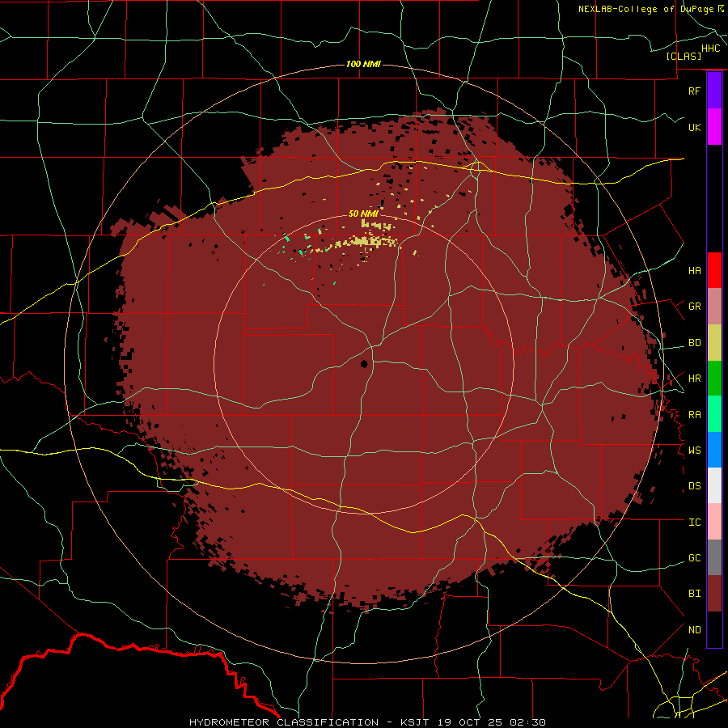Pick the bright green RA legend swatch
Screen dimensions: 728x728
[714, 414]
